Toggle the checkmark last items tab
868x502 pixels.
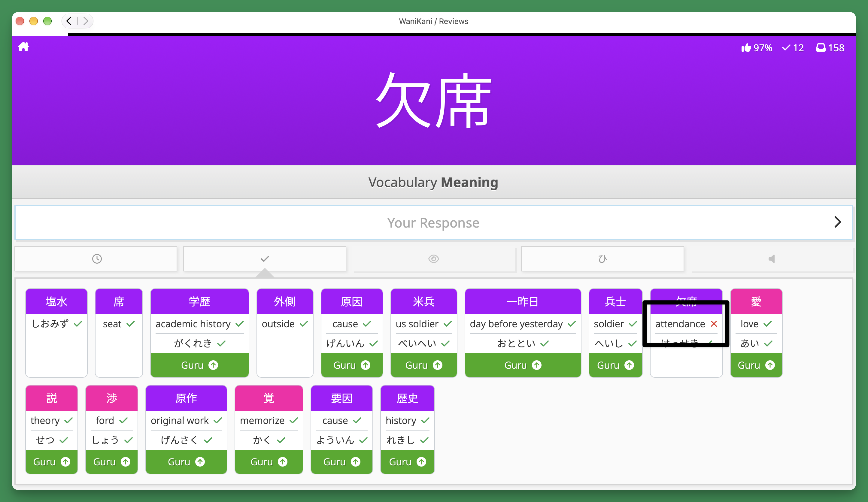[265, 259]
